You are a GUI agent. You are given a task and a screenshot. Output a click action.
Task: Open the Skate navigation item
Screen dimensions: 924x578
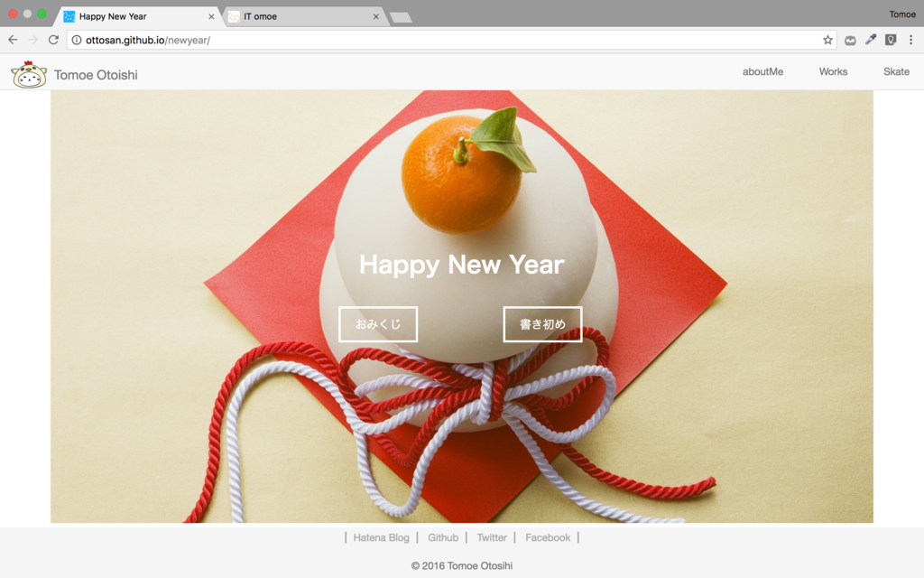coord(896,71)
